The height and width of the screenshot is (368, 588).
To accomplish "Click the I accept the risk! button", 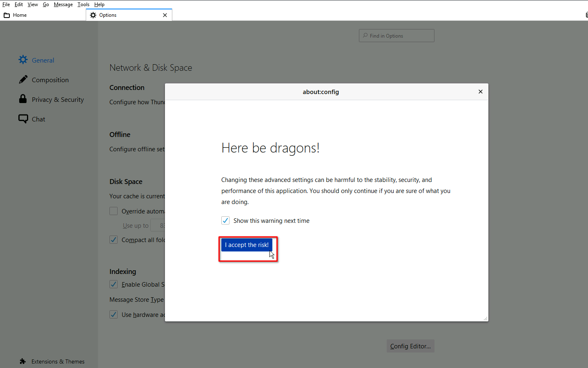I will [x=247, y=245].
